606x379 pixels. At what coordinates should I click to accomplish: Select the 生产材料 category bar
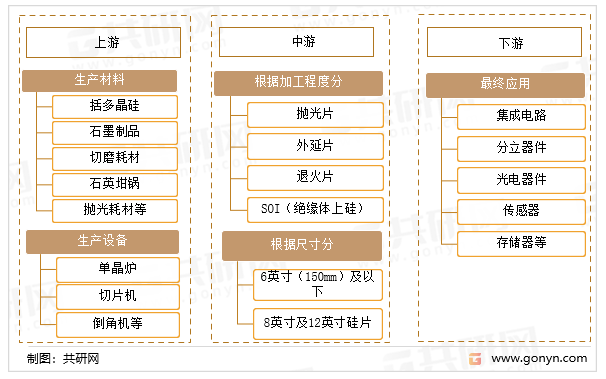(x=99, y=81)
